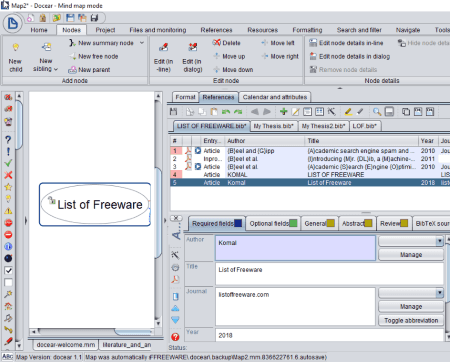The height and width of the screenshot is (362, 450).
Task: Click the empty box icon in left bar
Action: pos(8,283)
